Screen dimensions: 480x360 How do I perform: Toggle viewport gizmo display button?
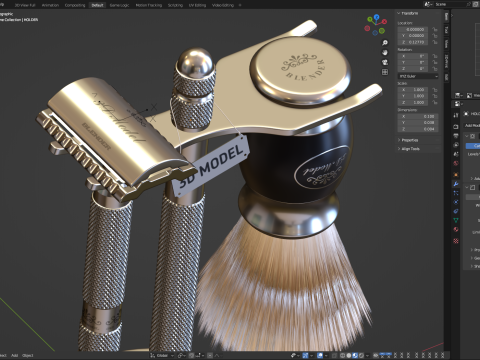(x=305, y=355)
